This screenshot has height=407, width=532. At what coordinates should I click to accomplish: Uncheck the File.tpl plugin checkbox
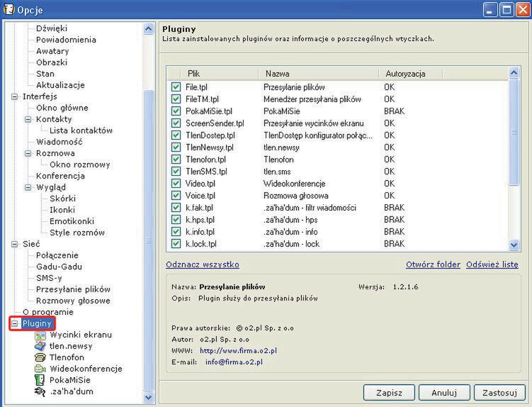[x=176, y=87]
